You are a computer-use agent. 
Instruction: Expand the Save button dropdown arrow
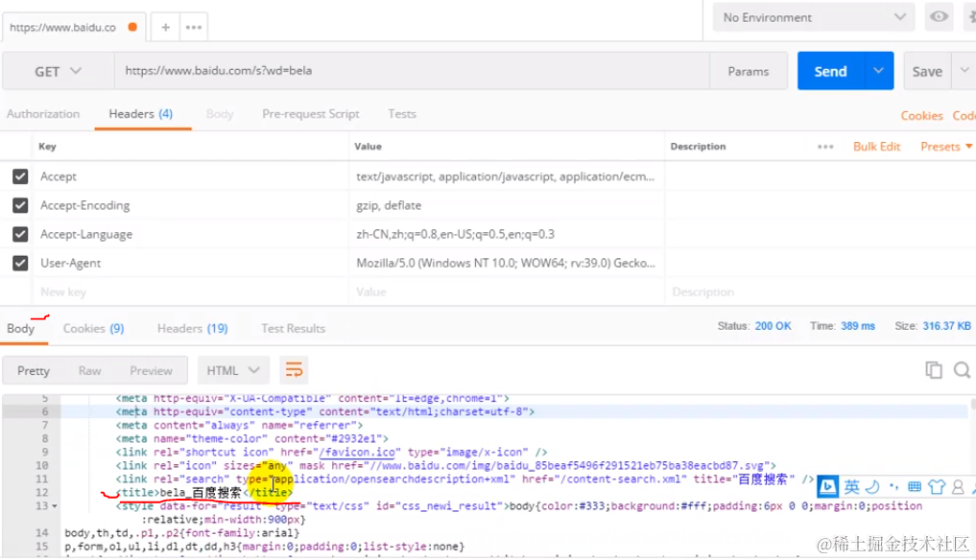coord(964,71)
